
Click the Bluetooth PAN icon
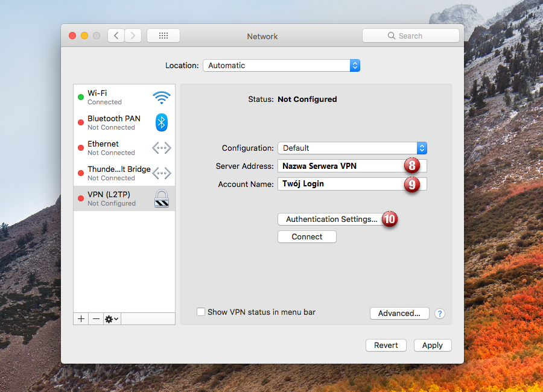(x=161, y=122)
